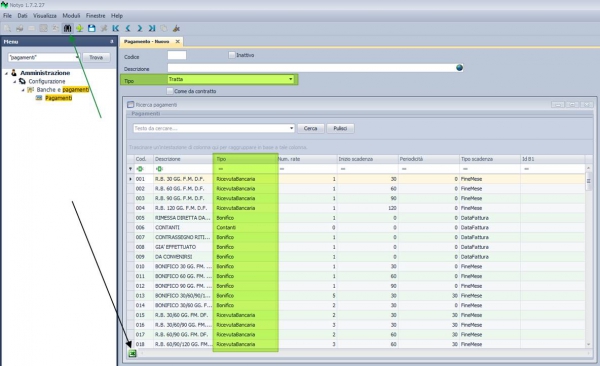The image size is (600, 366).
Task: Go to first record navigation icon
Action: point(116,28)
